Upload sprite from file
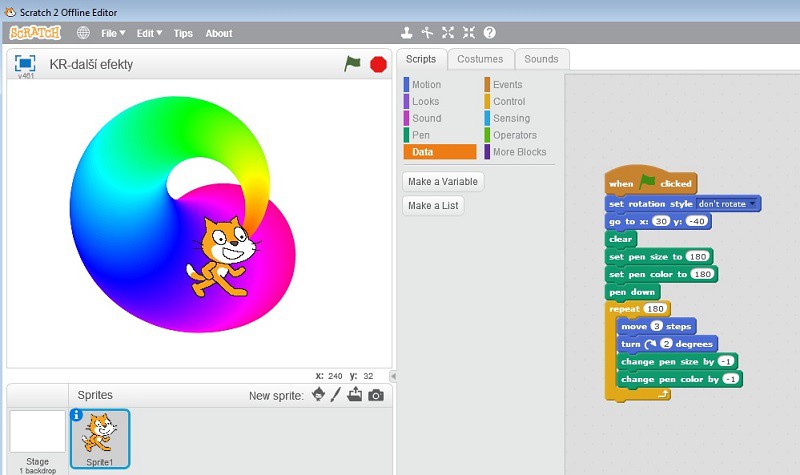 tap(355, 394)
